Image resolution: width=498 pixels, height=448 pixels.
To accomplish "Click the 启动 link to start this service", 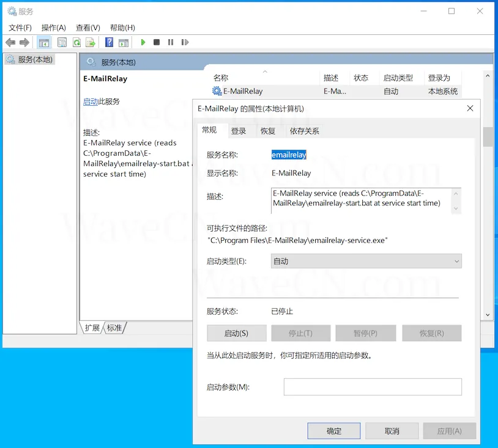I will [91, 101].
